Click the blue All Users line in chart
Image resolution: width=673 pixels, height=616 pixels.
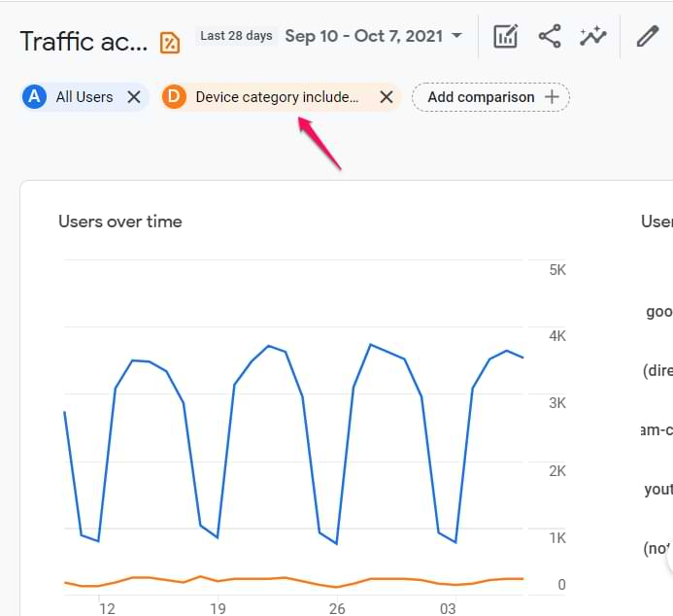[x=115, y=387]
